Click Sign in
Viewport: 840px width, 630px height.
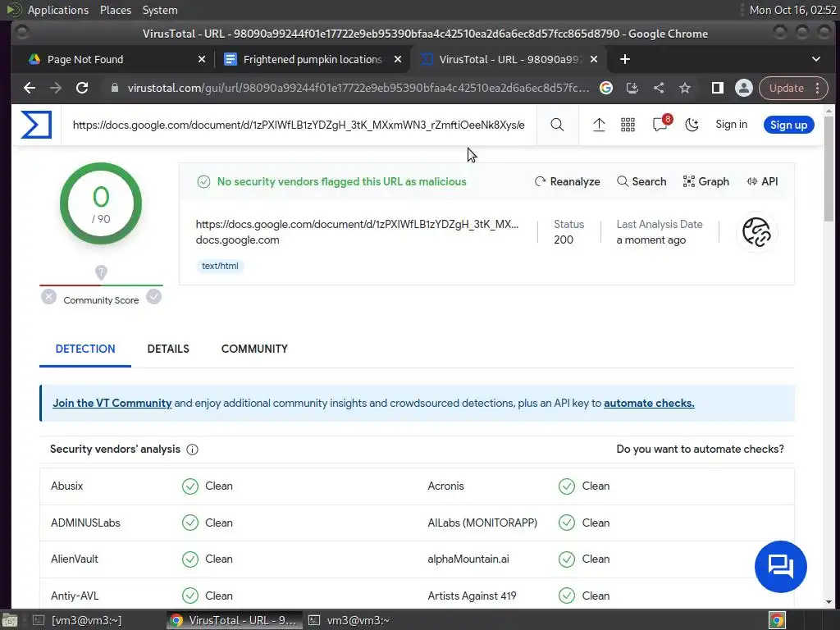point(731,125)
